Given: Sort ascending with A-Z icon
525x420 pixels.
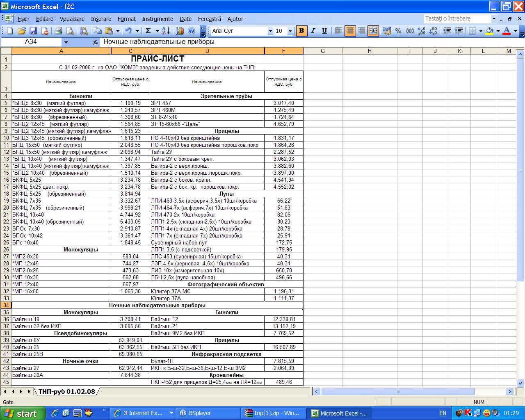Looking at the screenshot, I should pyautogui.click(x=166, y=31).
